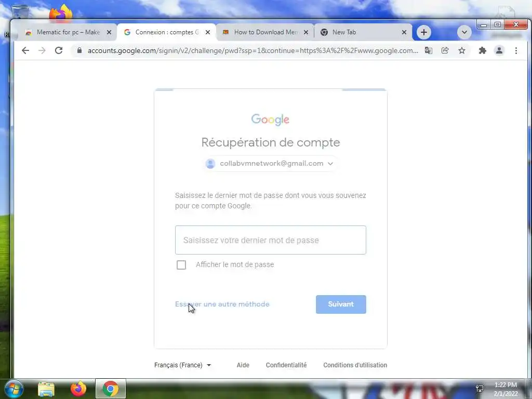This screenshot has width=532, height=399.
Task: Open Windows Explorer from taskbar
Action: [46, 389]
